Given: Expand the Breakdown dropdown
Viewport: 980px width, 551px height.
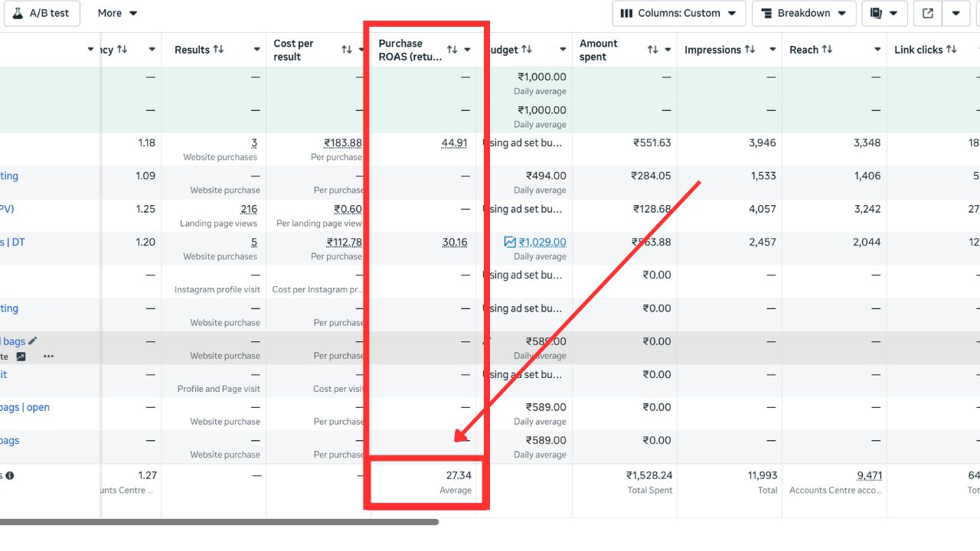Looking at the screenshot, I should click(803, 13).
